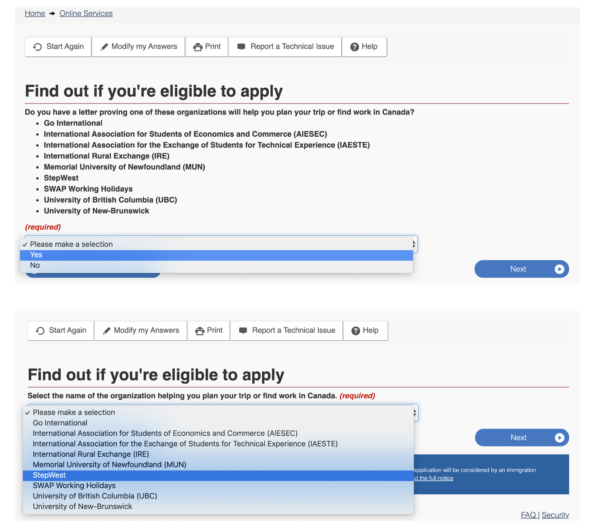Click the play arrow icon on lower Next button
The width and height of the screenshot is (600, 529).
[559, 438]
